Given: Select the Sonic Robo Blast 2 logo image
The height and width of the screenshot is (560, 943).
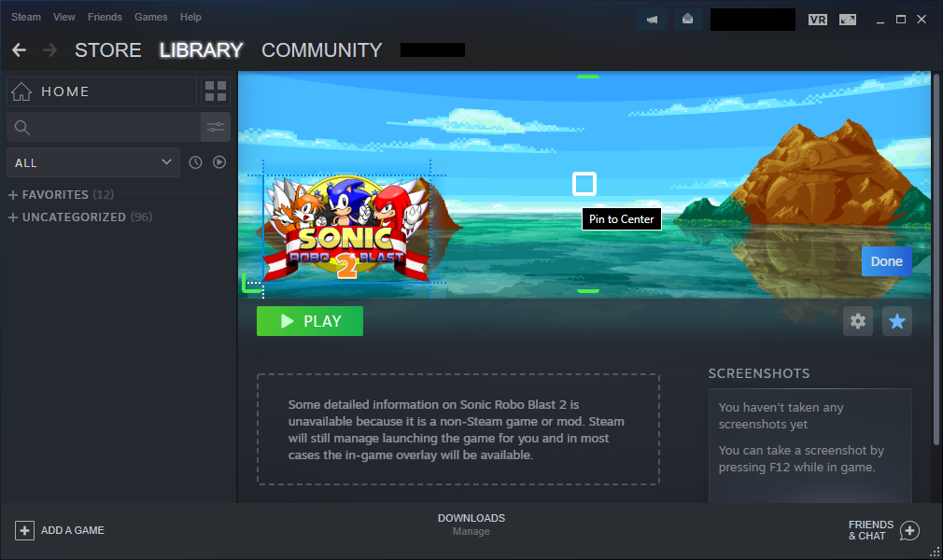Looking at the screenshot, I should click(x=347, y=229).
